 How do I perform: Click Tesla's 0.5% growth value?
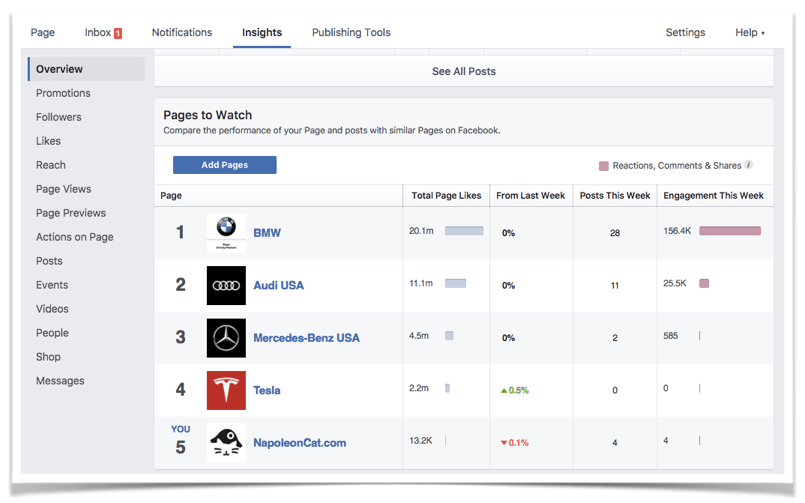[x=519, y=391]
